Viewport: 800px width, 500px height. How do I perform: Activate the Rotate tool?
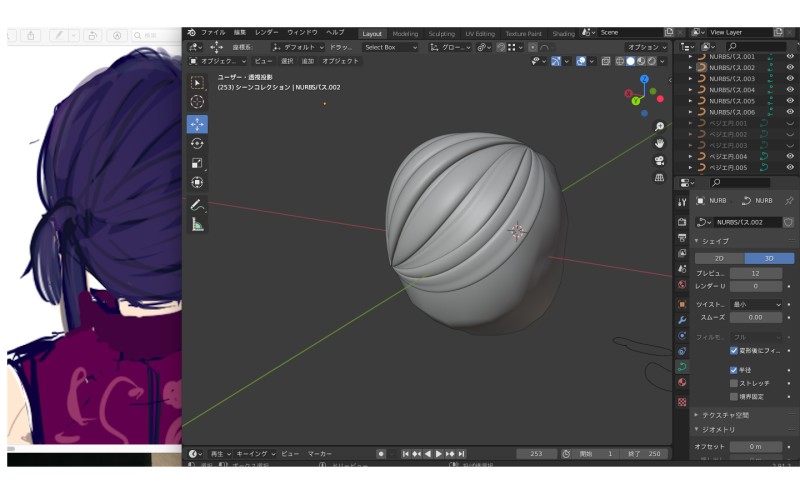(x=197, y=143)
